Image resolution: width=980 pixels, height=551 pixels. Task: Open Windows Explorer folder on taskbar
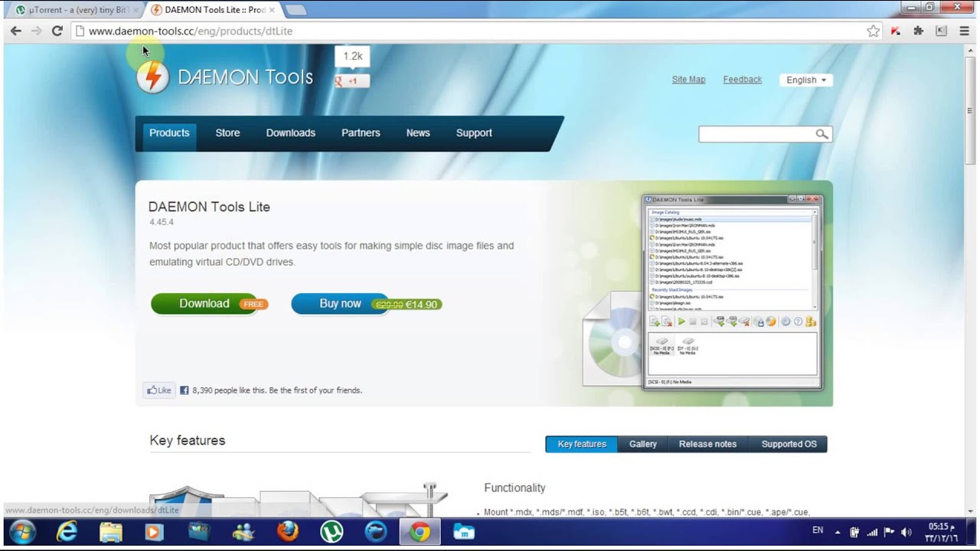(x=111, y=531)
